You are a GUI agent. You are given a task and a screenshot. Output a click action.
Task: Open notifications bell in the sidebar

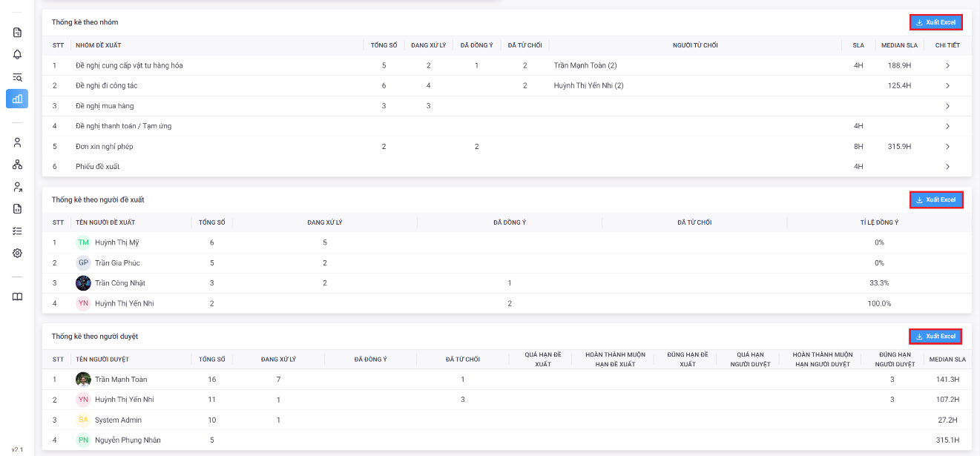point(17,55)
